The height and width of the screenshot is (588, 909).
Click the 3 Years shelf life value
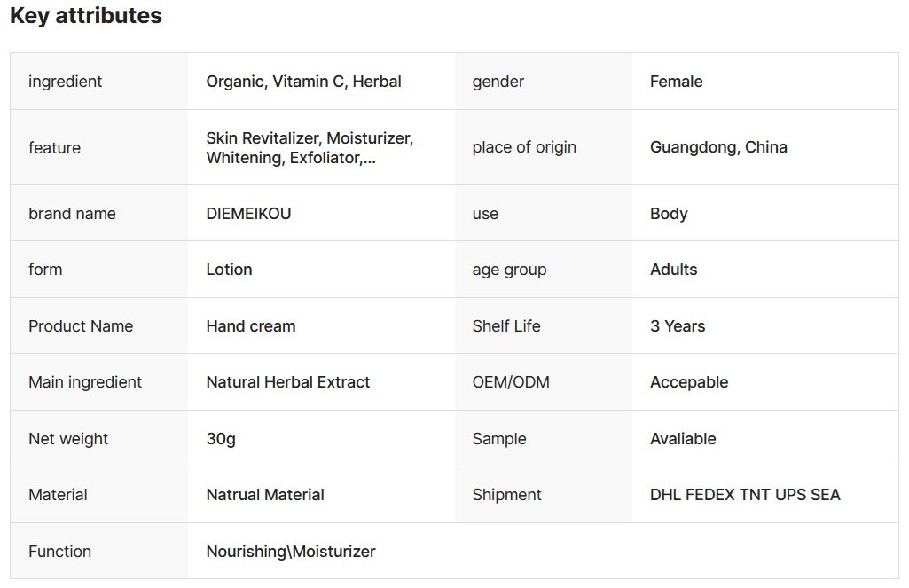[678, 326]
